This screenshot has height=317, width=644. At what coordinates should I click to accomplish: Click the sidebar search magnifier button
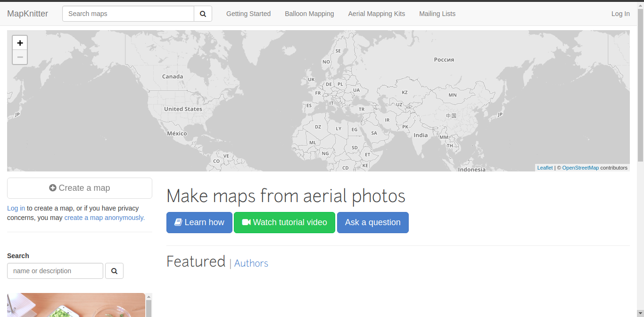click(114, 271)
